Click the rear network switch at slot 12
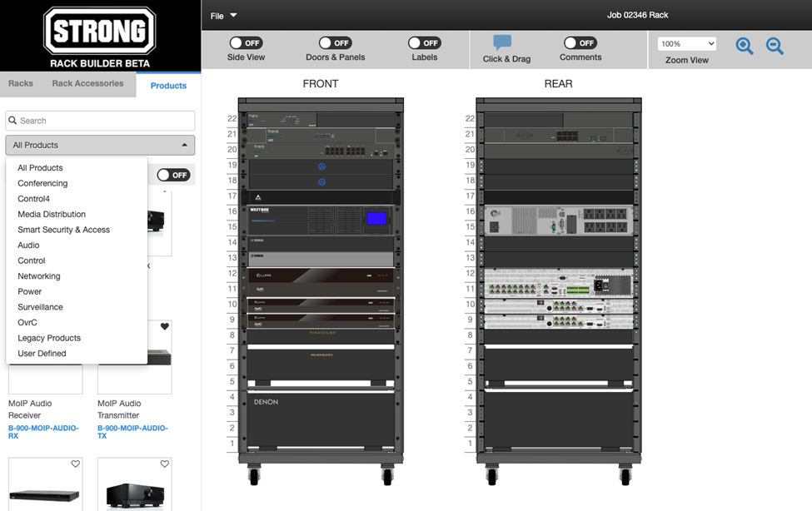This screenshot has height=511, width=812. click(559, 282)
